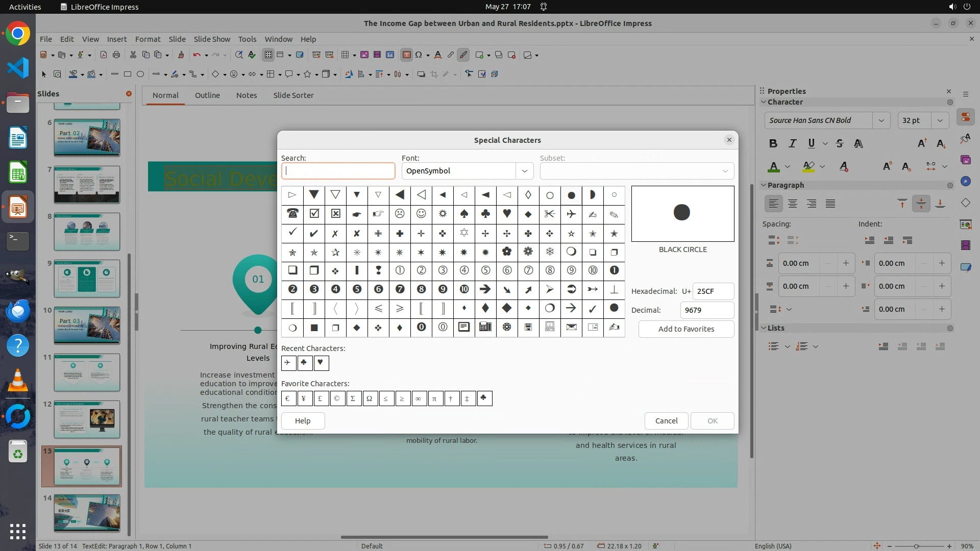Select the scissors symbol in character grid
The height and width of the screenshot is (551, 980).
tap(550, 214)
